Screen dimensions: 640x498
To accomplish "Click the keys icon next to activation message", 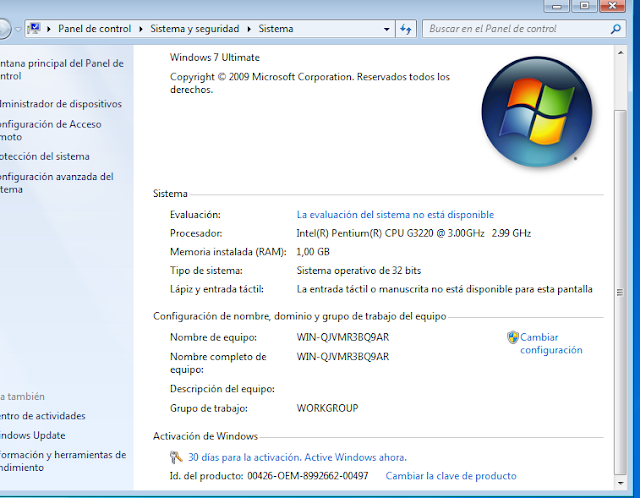I will (x=176, y=457).
